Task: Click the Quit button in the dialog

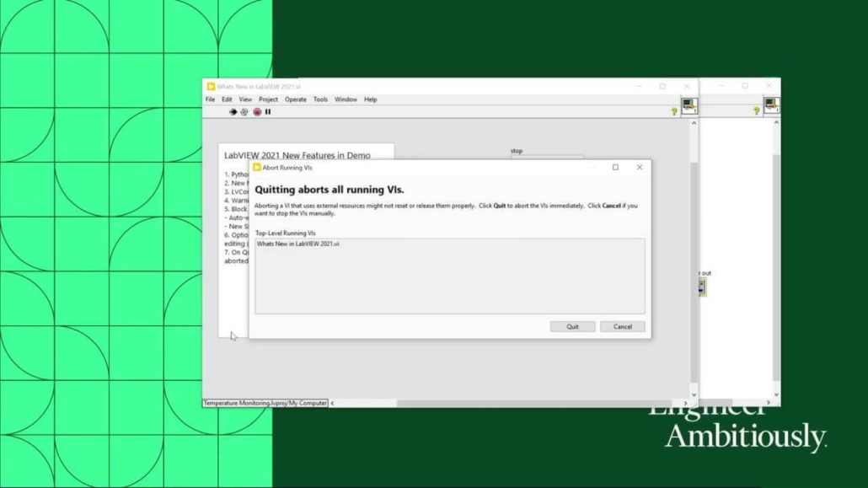Action: coord(572,327)
